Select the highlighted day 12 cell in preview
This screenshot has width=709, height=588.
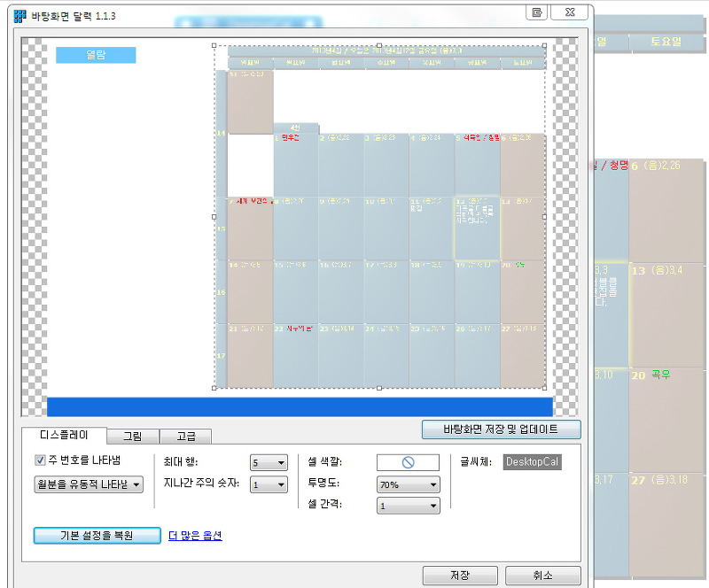[x=477, y=228]
